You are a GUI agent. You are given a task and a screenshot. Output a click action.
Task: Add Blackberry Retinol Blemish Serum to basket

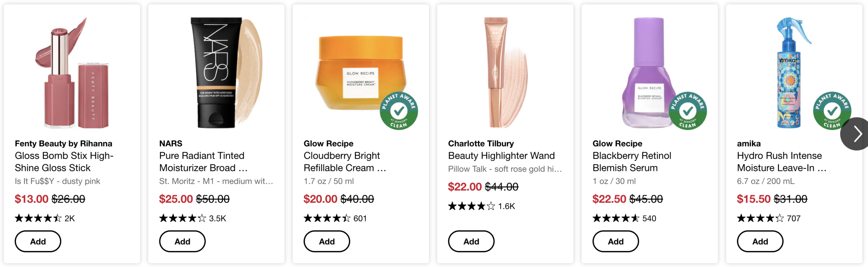[616, 241]
